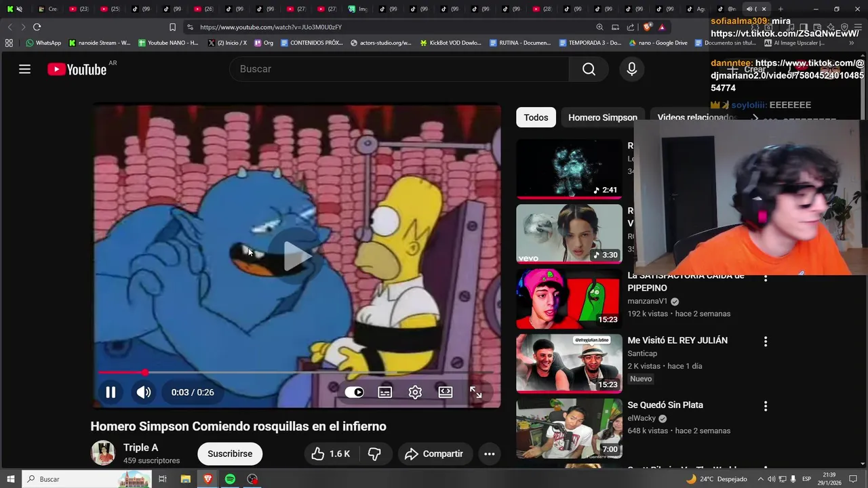Click the Compartir share button

pos(434,454)
